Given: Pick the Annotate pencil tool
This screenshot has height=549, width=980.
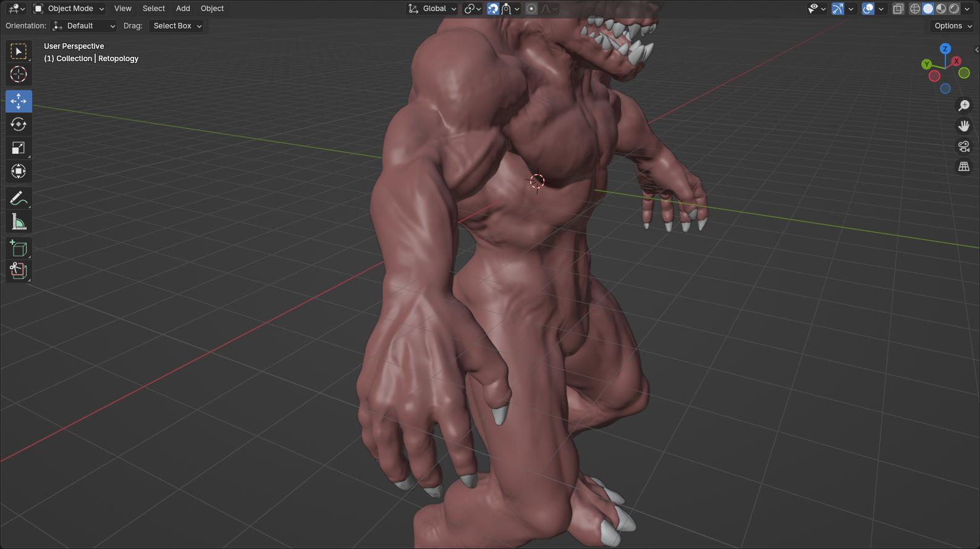Looking at the screenshot, I should click(x=19, y=199).
